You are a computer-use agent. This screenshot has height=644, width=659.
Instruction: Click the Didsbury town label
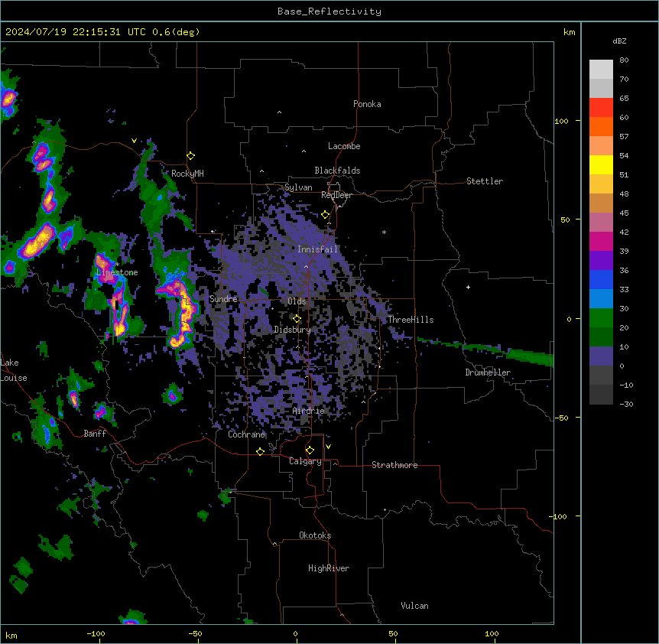coord(292,330)
